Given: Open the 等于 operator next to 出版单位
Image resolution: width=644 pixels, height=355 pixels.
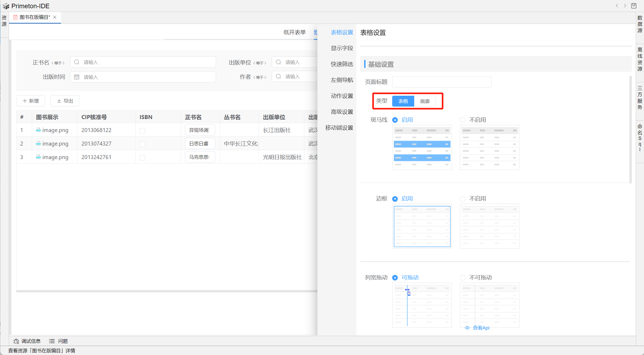Looking at the screenshot, I should coord(260,63).
